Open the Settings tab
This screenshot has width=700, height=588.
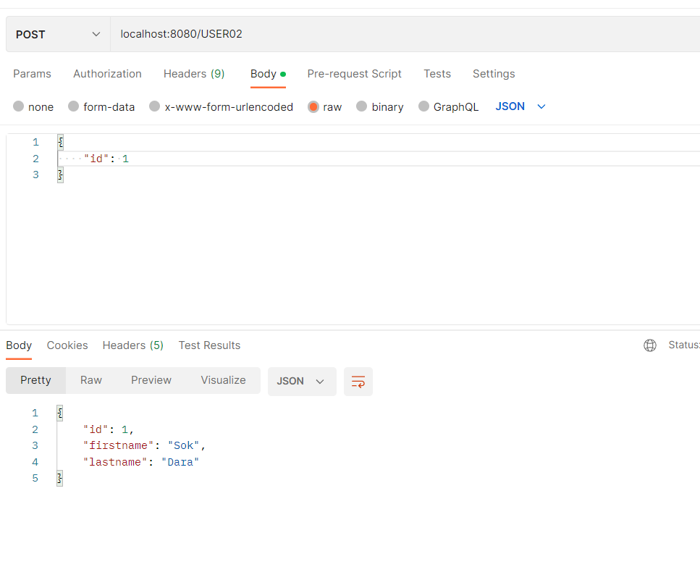click(x=494, y=74)
